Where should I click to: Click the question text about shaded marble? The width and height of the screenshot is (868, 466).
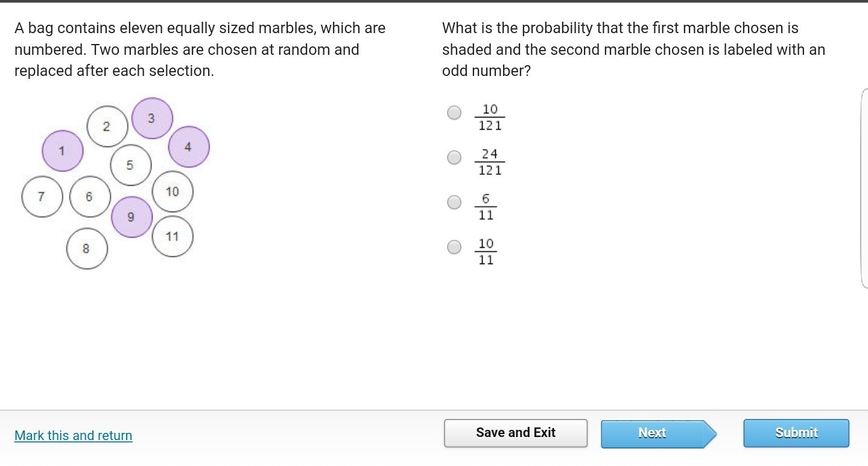633,49
